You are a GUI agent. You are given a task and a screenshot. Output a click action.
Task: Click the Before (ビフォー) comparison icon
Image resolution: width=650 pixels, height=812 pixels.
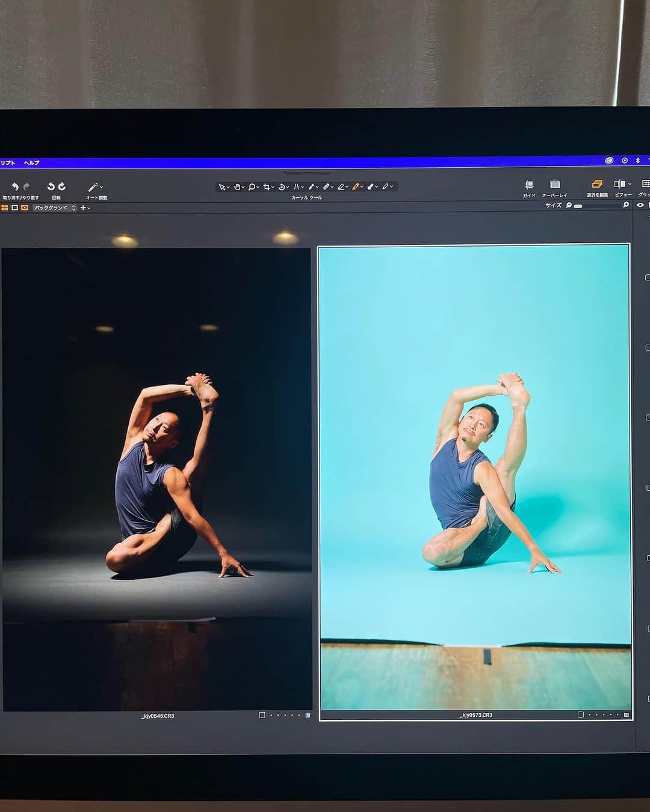(x=619, y=184)
